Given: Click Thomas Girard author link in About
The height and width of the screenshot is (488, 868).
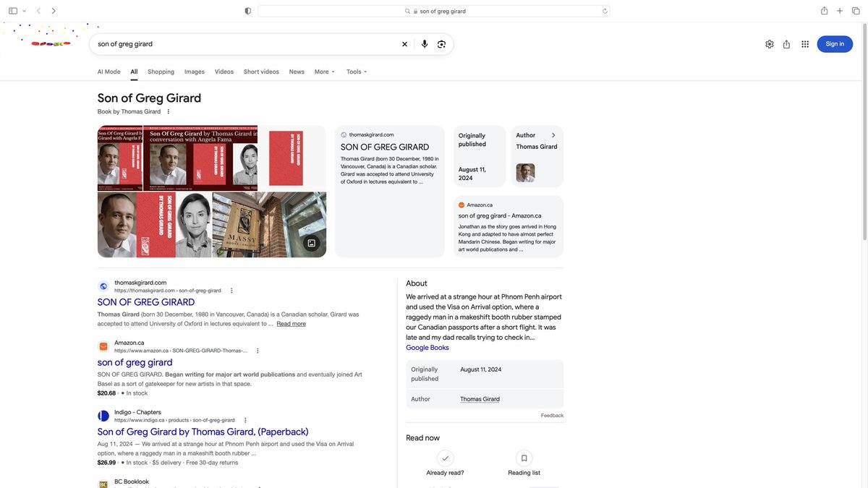Looking at the screenshot, I should coord(480,399).
